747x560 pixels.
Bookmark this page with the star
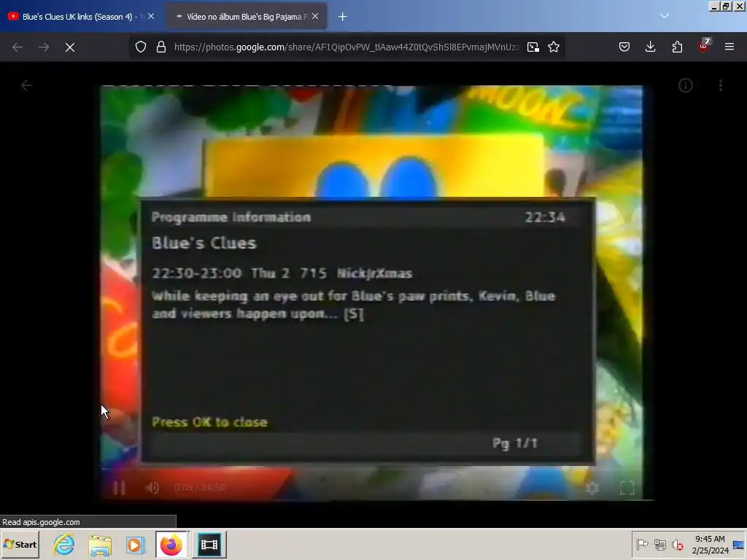point(554,47)
